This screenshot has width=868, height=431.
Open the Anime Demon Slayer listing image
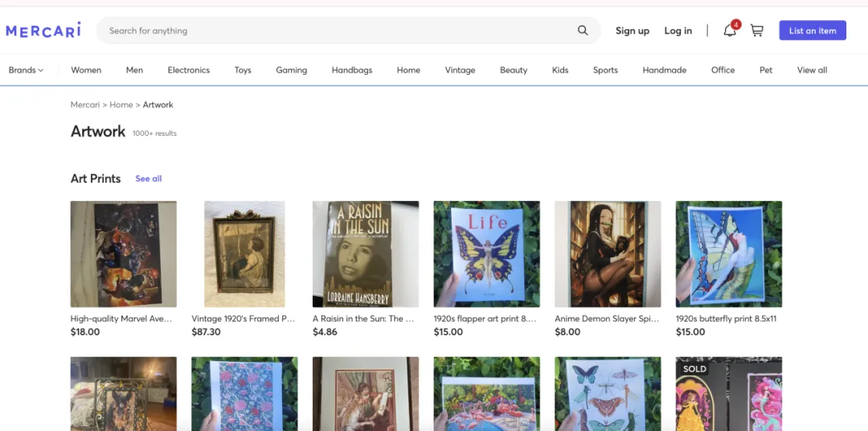(x=608, y=254)
